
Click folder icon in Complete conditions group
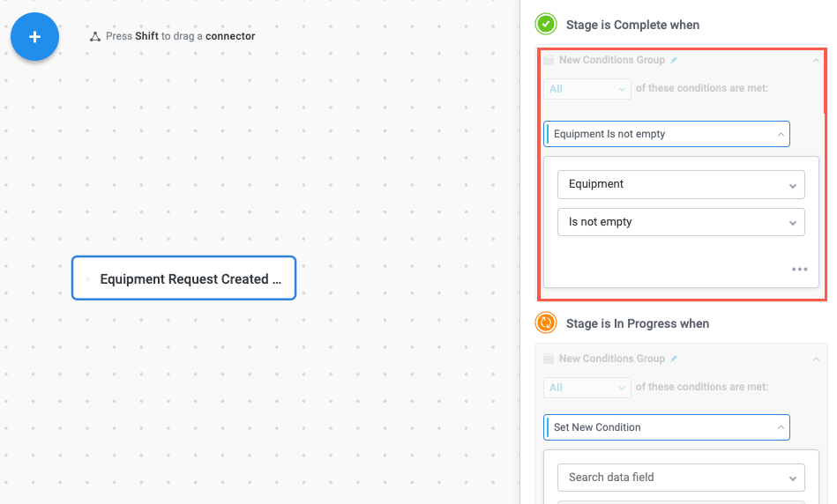click(549, 60)
